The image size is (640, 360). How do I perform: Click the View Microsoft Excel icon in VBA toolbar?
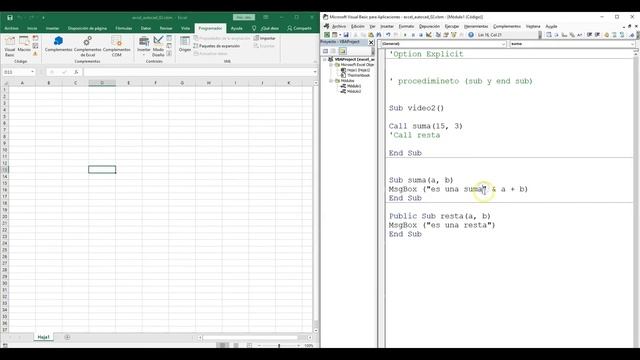click(327, 35)
